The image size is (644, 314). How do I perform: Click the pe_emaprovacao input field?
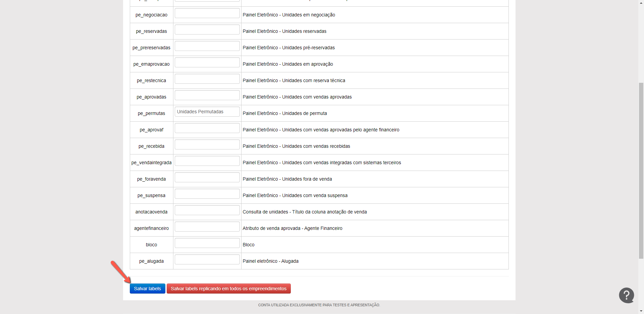tap(207, 63)
